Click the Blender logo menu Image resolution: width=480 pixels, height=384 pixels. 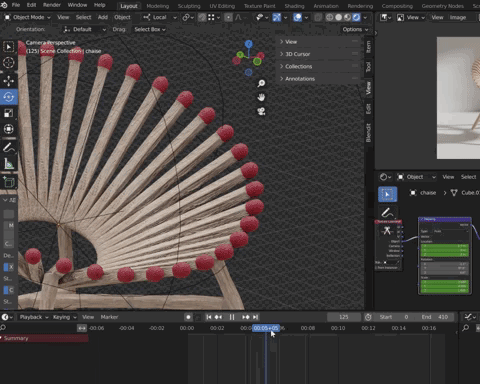[4, 5]
